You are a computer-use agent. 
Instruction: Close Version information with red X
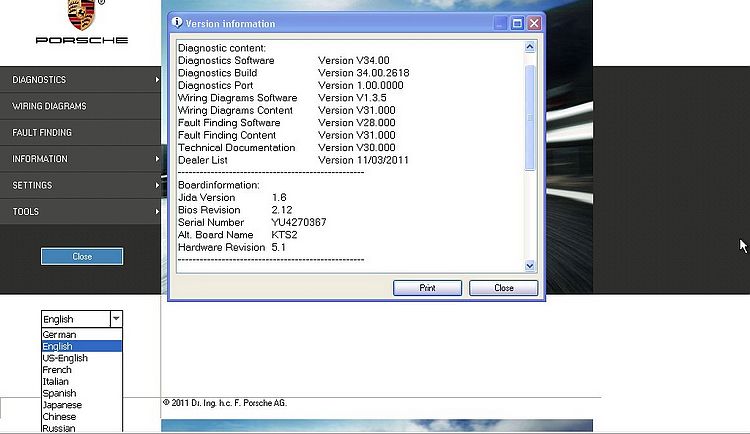[534, 23]
